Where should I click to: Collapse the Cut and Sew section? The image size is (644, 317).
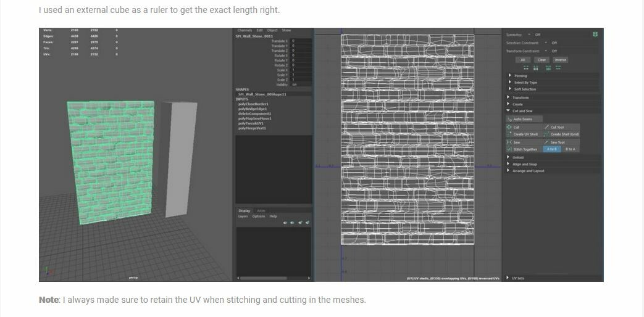pyautogui.click(x=553, y=111)
